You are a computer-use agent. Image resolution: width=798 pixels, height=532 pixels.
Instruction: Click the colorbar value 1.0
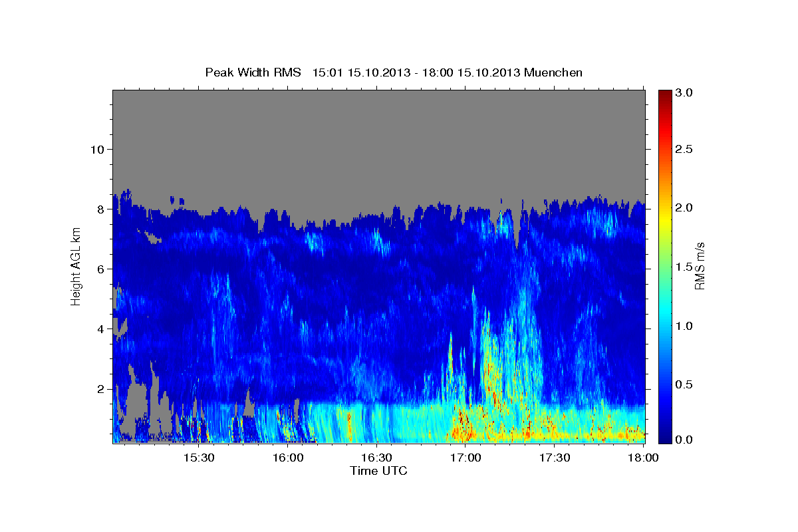click(684, 326)
